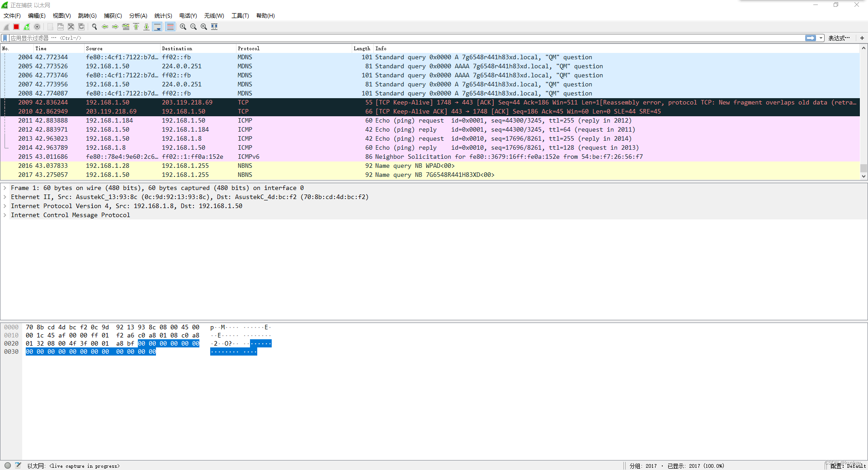Go forward to the next packet
This screenshot has width=868, height=470.
[x=115, y=27]
